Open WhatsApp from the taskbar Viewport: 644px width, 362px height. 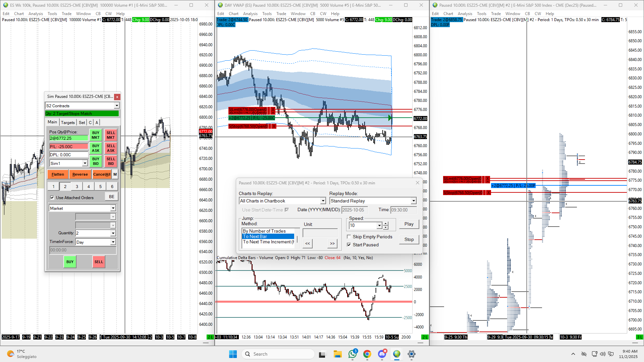point(353,354)
